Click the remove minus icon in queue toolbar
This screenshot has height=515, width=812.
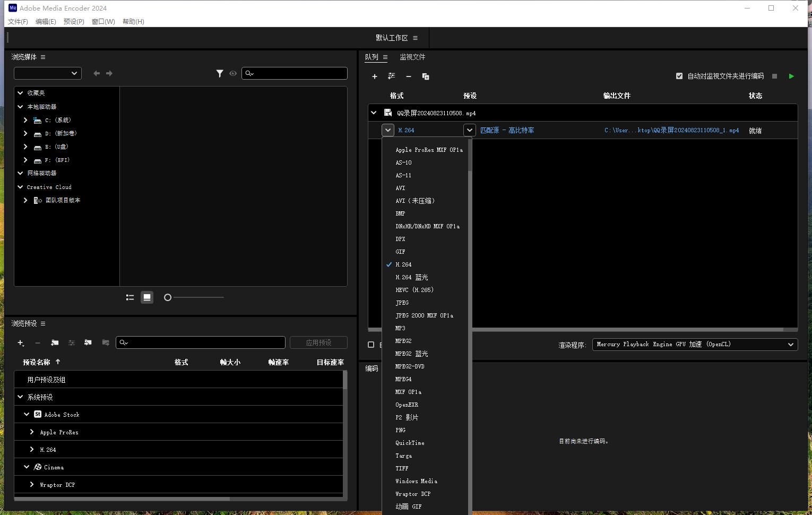click(409, 76)
